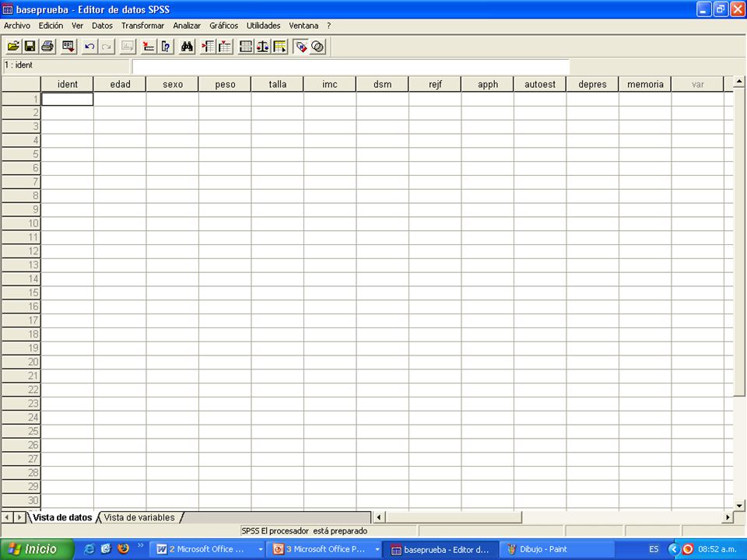747x560 pixels.
Task: Select the talla column header
Action: [x=277, y=84]
